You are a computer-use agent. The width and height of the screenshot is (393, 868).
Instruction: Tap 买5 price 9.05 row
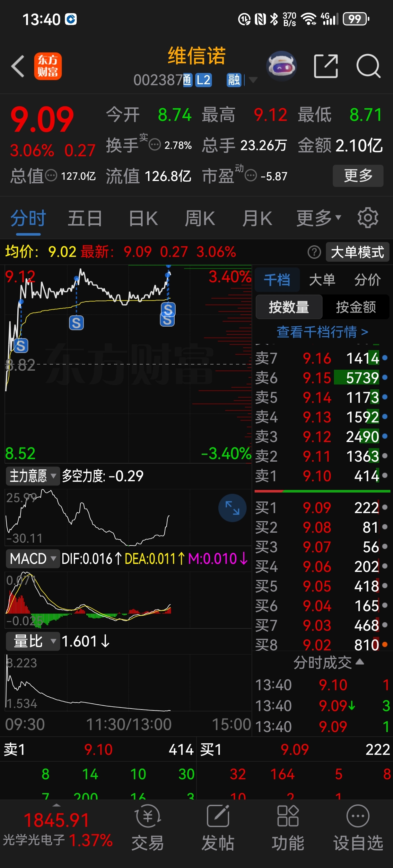[322, 586]
